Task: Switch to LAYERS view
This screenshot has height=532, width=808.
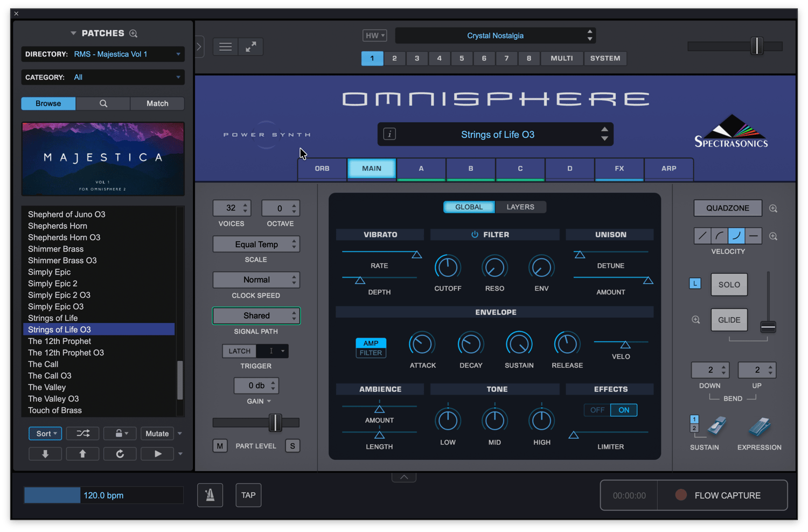Action: (520, 207)
